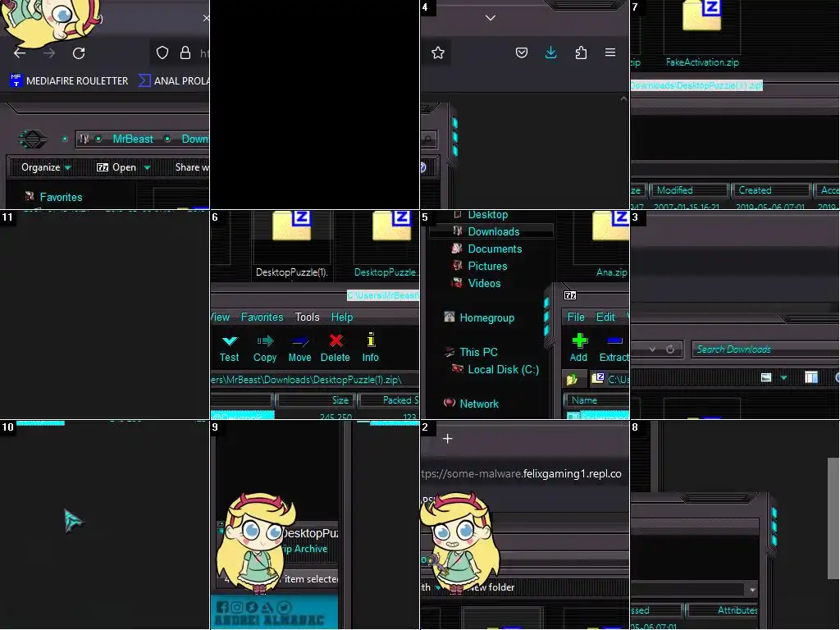Open the 7-Zip Tools menu
The width and height of the screenshot is (840, 630).
pos(307,317)
